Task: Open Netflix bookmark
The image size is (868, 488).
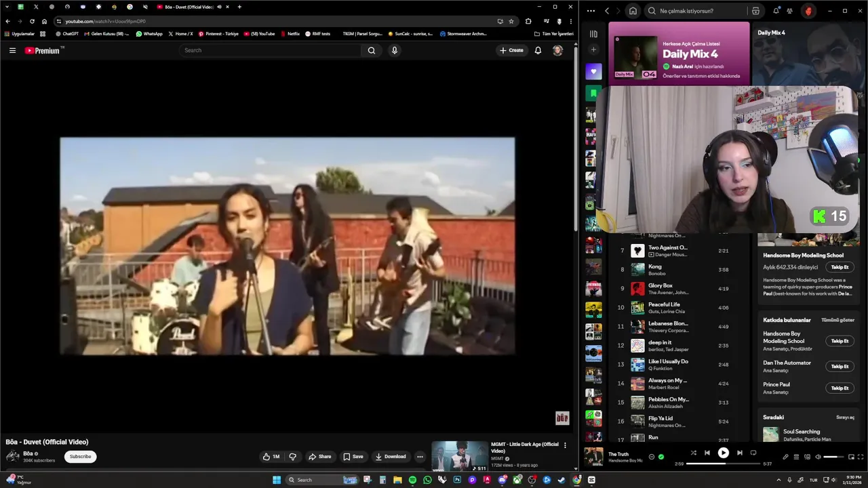Action: [290, 33]
